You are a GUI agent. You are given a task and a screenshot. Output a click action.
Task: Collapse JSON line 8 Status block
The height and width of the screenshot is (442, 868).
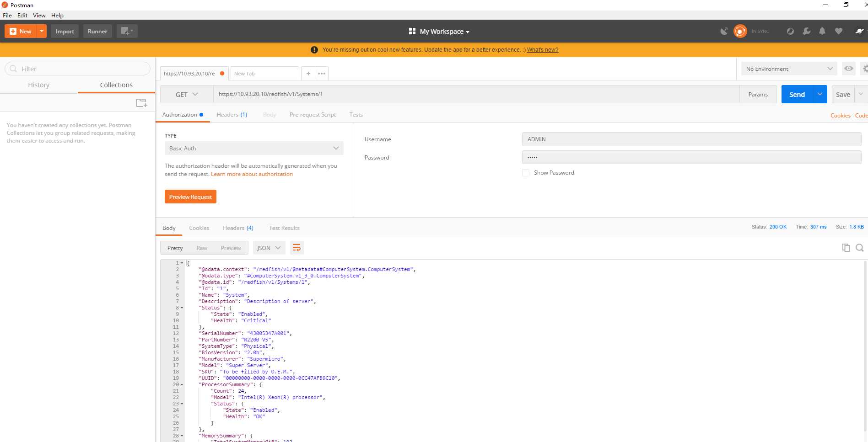tap(182, 308)
